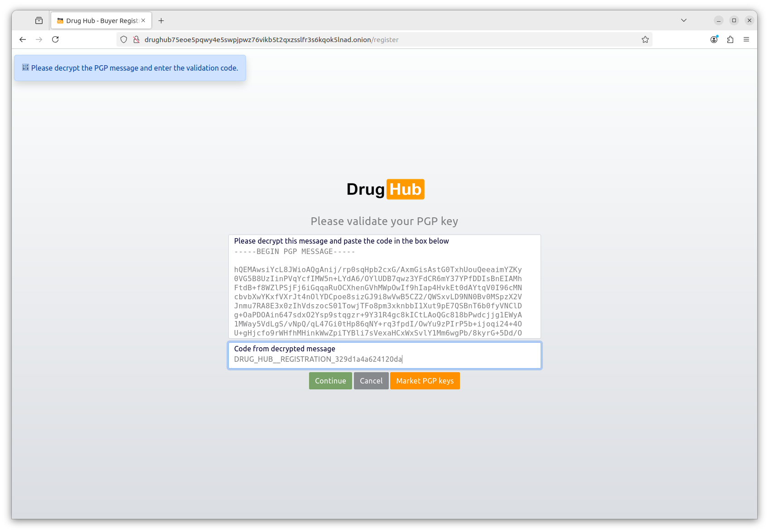This screenshot has height=532, width=769.
Task: Click the back navigation arrow
Action: coord(23,39)
